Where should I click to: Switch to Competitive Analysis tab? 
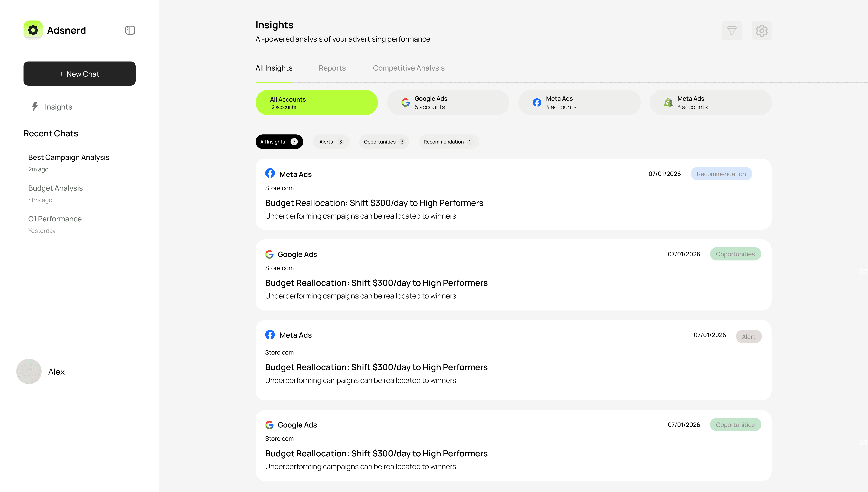click(x=408, y=68)
